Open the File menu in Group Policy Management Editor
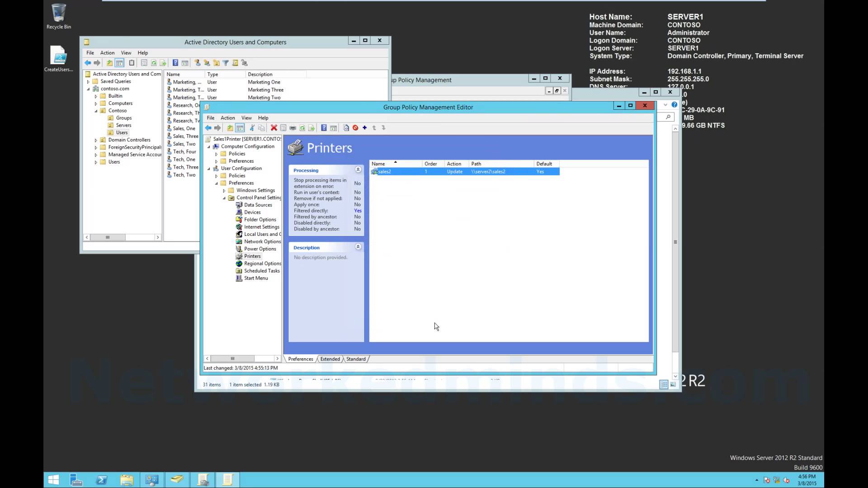Screen dimensions: 868x488 coord(211,118)
